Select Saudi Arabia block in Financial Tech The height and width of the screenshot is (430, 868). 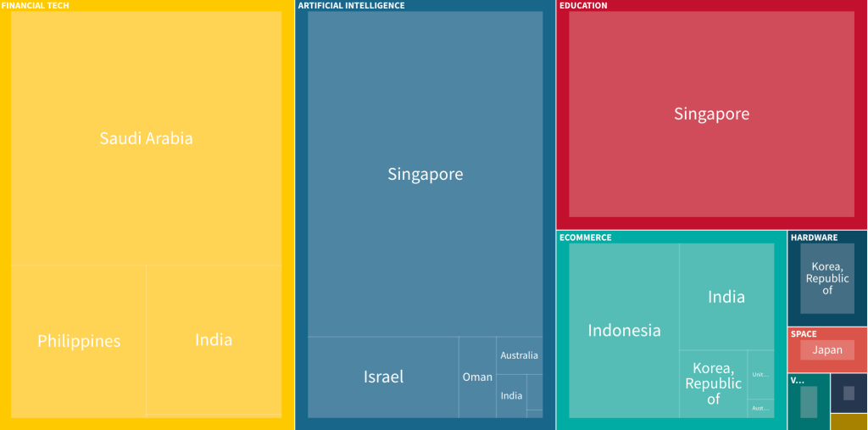click(146, 138)
